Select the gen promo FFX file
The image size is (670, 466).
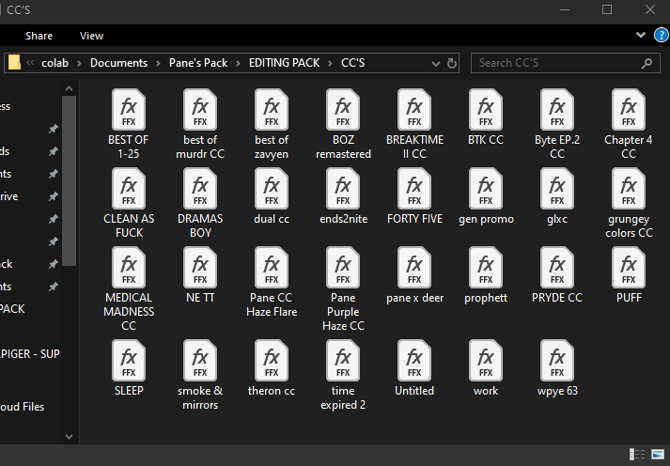pyautogui.click(x=486, y=196)
